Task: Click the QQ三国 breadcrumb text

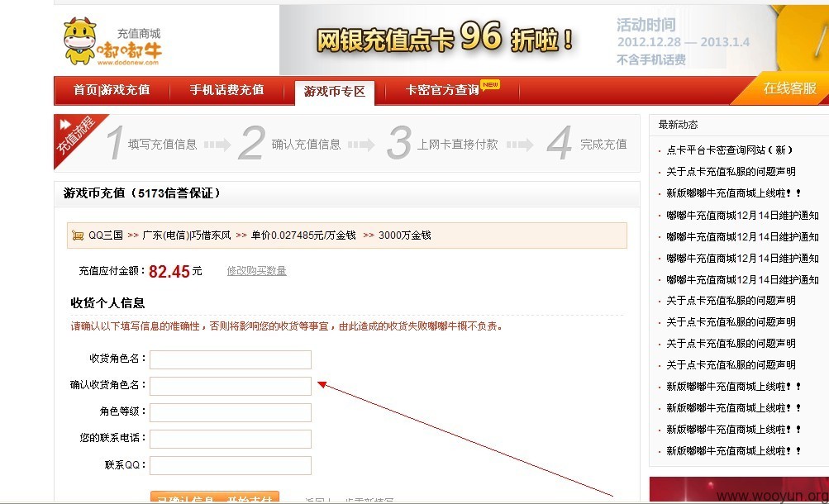Action: (106, 235)
